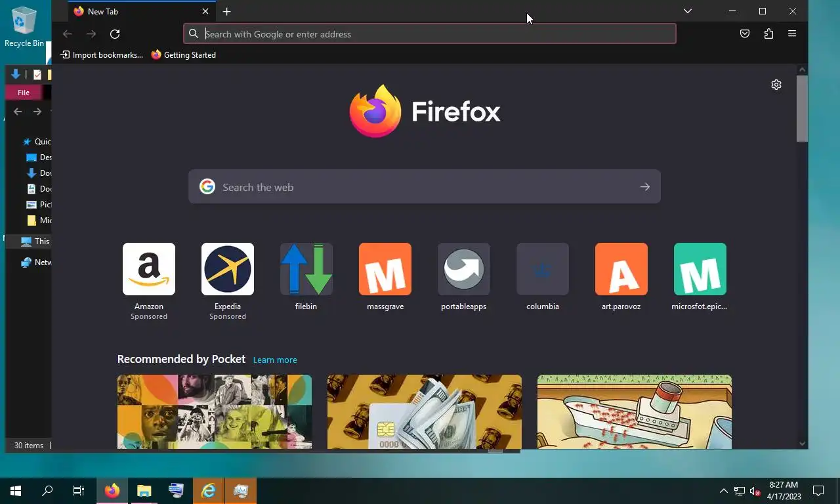Click the muted volume tray icon

coord(755,491)
